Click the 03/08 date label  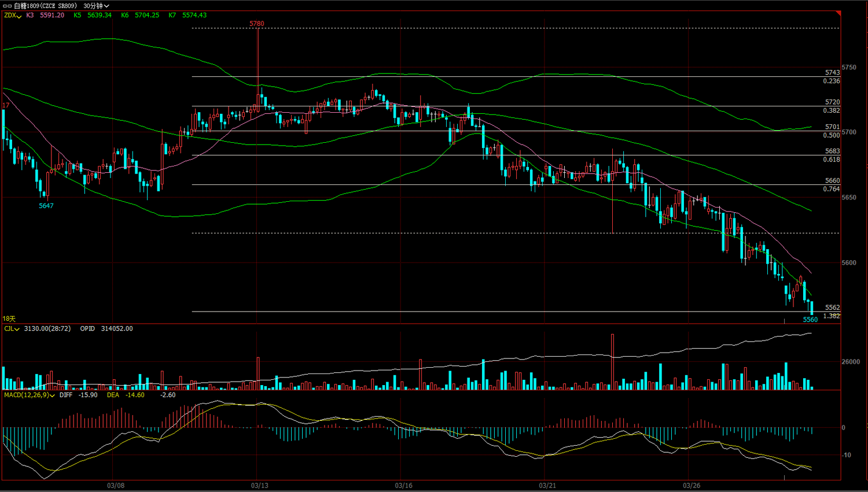[116, 486]
